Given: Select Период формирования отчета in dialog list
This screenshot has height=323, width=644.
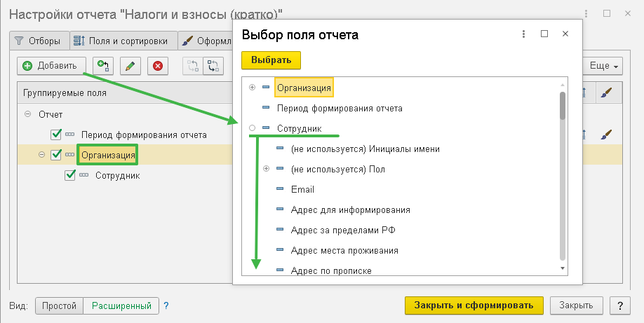Looking at the screenshot, I should (x=340, y=109).
